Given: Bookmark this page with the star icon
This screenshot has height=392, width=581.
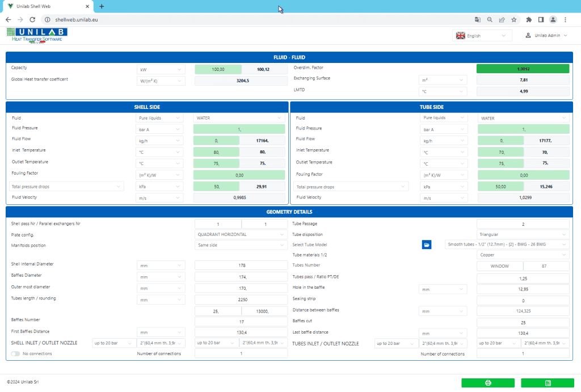Looking at the screenshot, I should click(x=514, y=19).
